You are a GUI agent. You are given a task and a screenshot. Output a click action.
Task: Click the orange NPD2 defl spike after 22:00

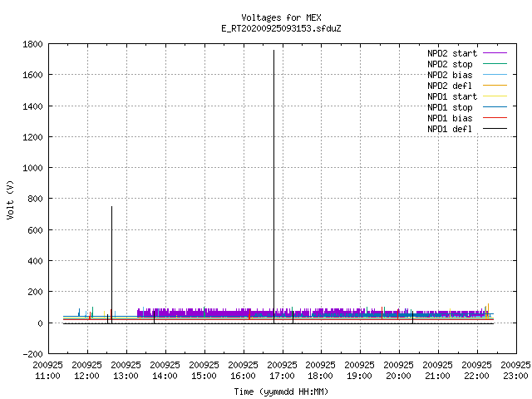coord(488,310)
